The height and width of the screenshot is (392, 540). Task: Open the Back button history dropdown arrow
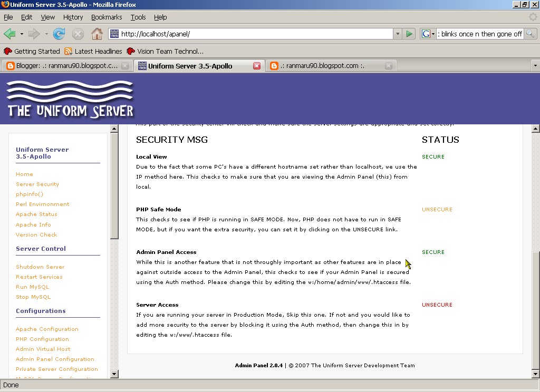pyautogui.click(x=22, y=34)
